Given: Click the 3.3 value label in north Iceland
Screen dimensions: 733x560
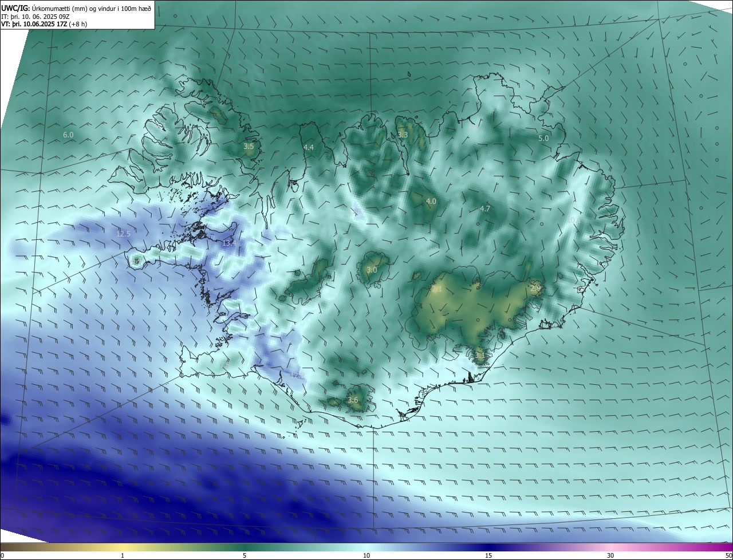Looking at the screenshot, I should click(403, 135).
